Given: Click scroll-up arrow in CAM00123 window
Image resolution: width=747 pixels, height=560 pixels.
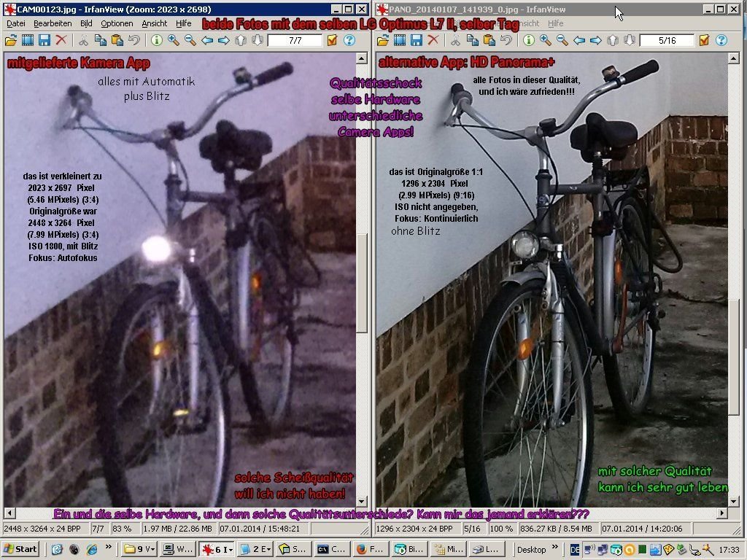Looking at the screenshot, I should (x=362, y=58).
